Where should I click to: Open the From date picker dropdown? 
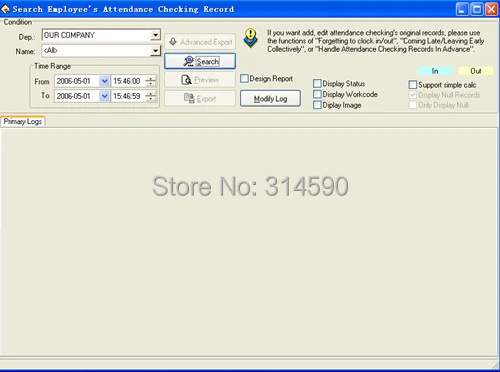click(104, 81)
